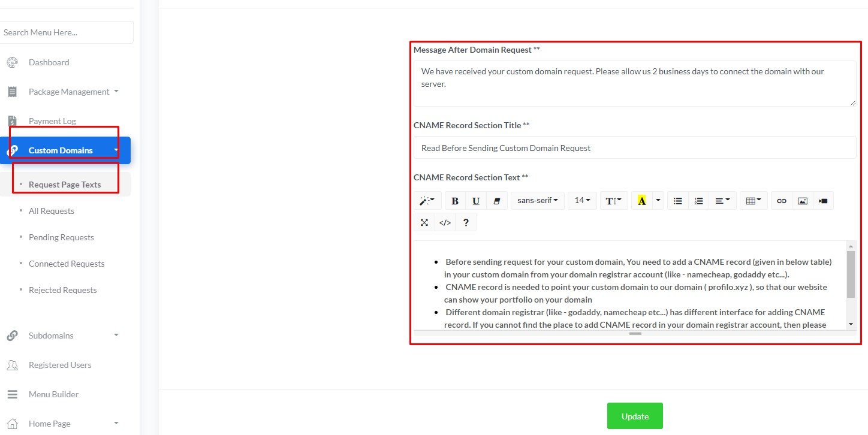Select Pending Requests in the sidebar
Image resolution: width=868 pixels, height=435 pixels.
tap(61, 237)
